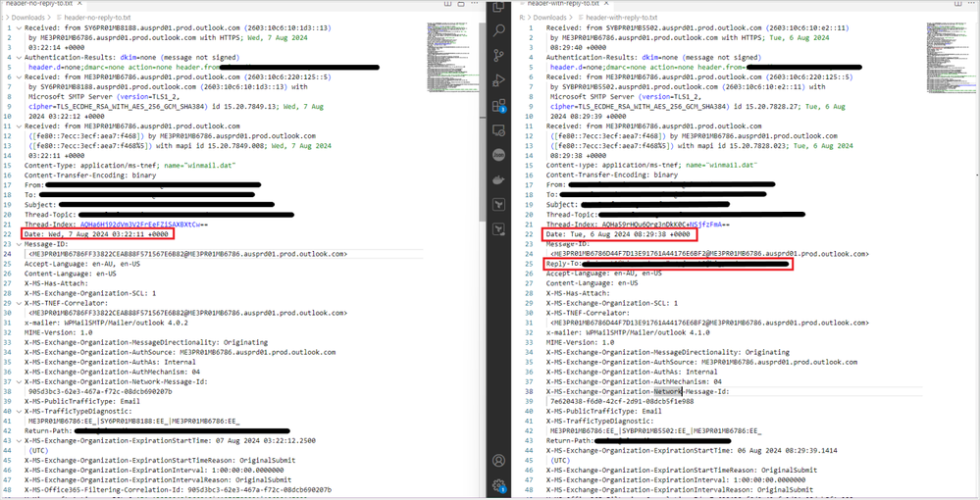Click cipher=TLS_ECDHE_RSA line in left editor

(x=176, y=106)
